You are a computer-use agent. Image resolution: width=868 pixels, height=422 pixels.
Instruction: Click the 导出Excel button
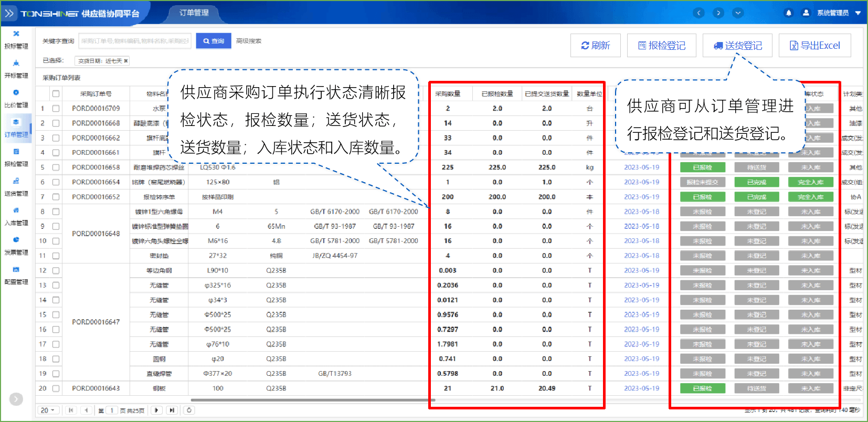(814, 46)
